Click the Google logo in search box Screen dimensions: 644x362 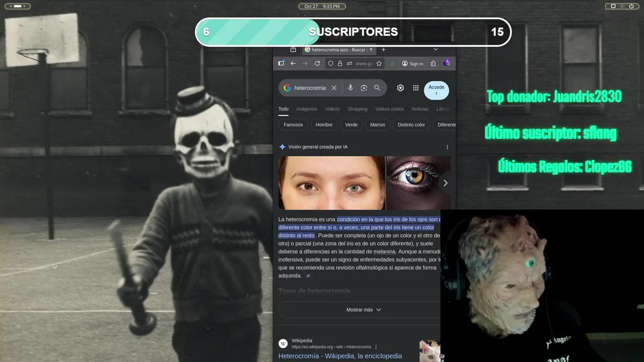point(287,88)
